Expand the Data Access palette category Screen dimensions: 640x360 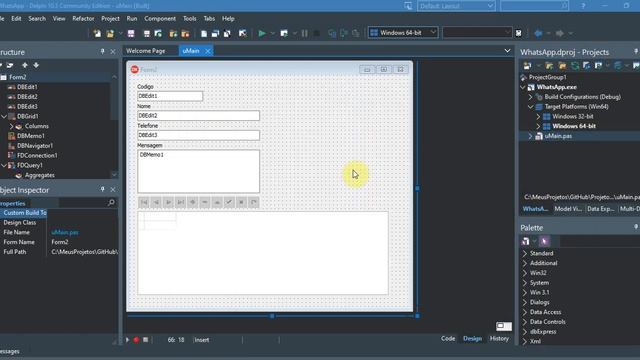525,312
